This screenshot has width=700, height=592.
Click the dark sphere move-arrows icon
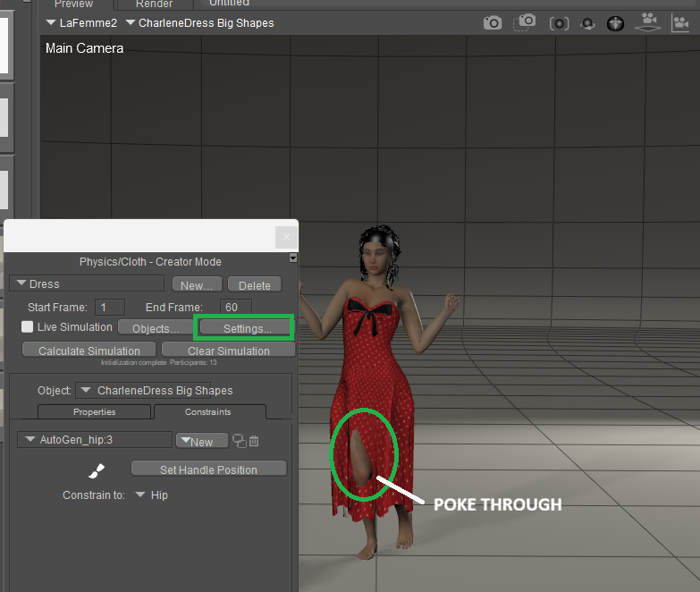click(x=615, y=23)
